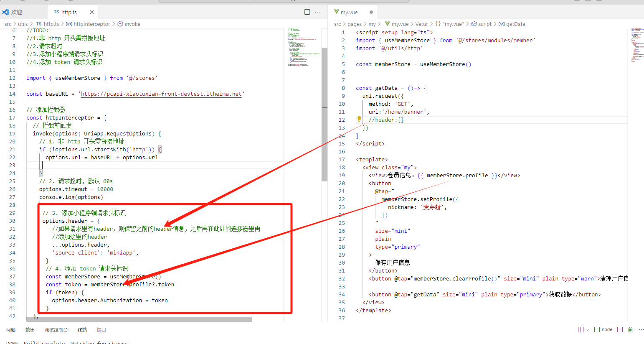Click the 获取数据 button text in my.vue
Screen dimensions: 644x344
[560, 294]
